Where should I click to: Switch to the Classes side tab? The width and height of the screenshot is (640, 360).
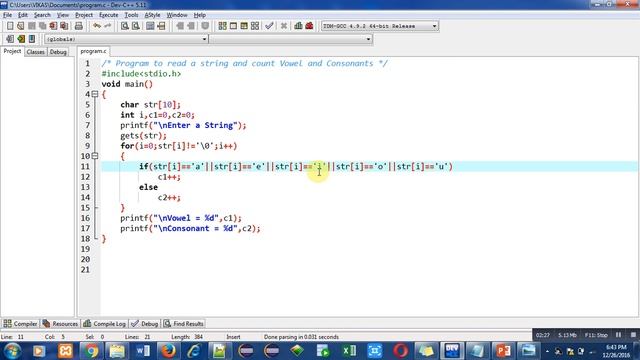[x=36, y=52]
